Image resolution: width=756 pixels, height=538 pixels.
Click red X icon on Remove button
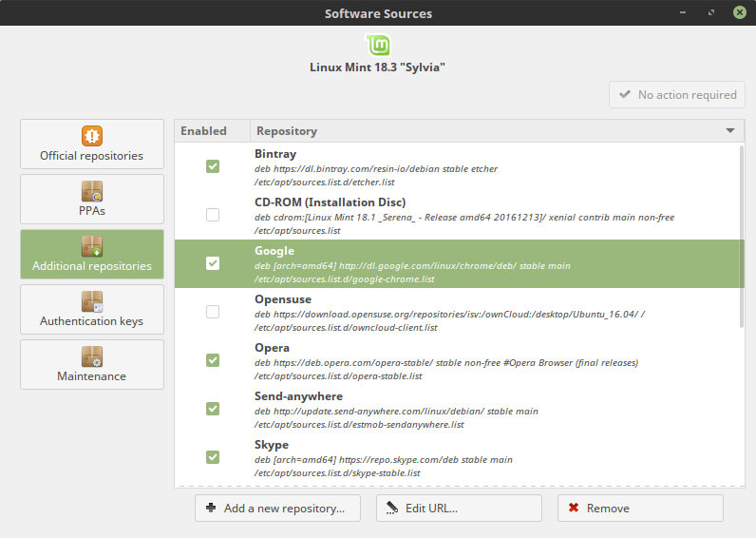click(x=574, y=508)
